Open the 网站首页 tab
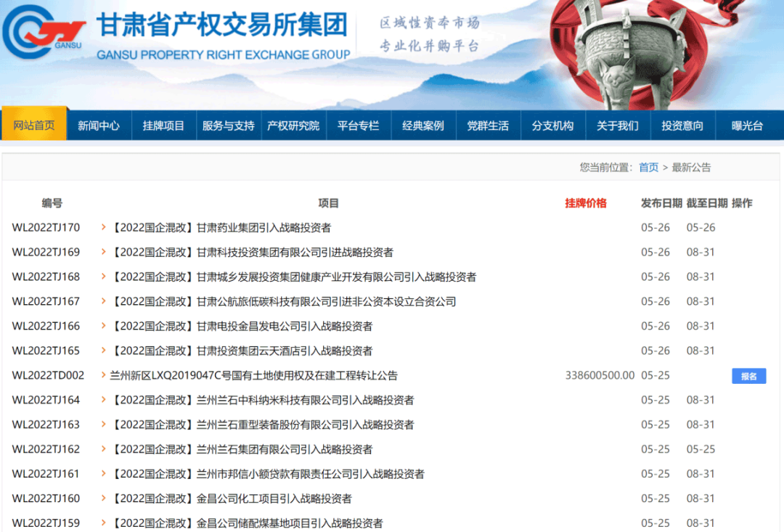The height and width of the screenshot is (532, 784). [34, 125]
